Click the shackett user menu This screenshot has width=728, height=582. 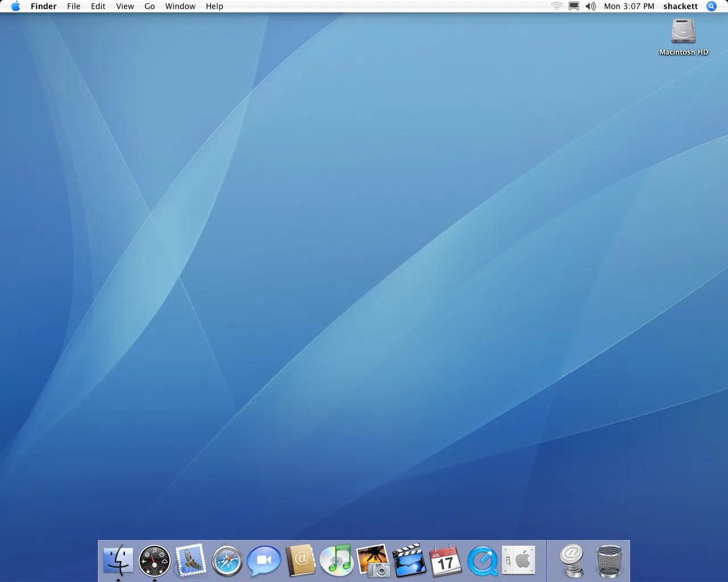pyautogui.click(x=680, y=6)
